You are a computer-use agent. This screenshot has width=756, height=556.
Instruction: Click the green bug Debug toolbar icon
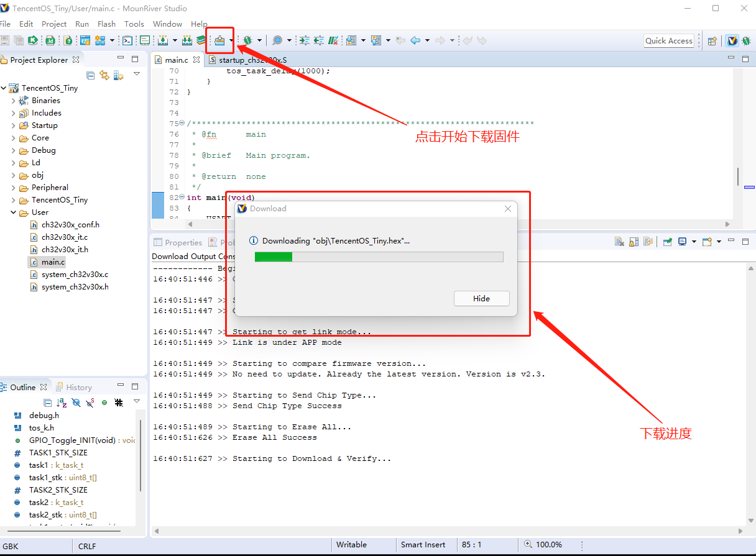coord(247,40)
